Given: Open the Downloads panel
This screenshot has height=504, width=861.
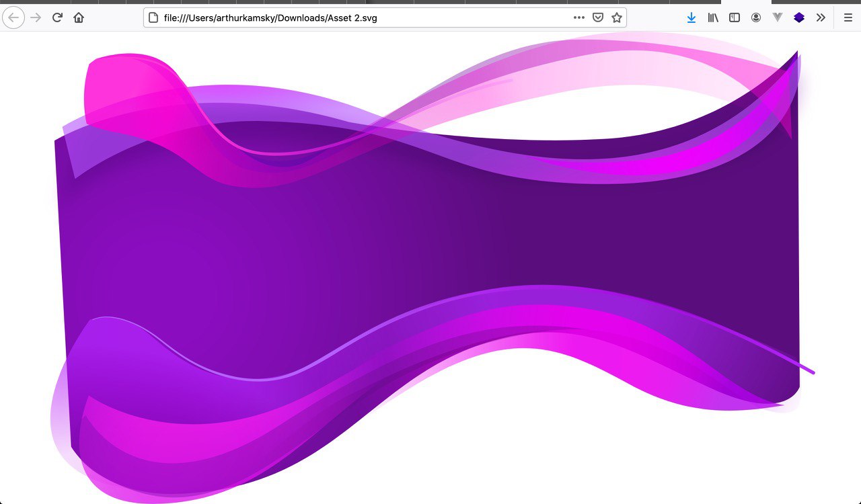Looking at the screenshot, I should point(691,17).
